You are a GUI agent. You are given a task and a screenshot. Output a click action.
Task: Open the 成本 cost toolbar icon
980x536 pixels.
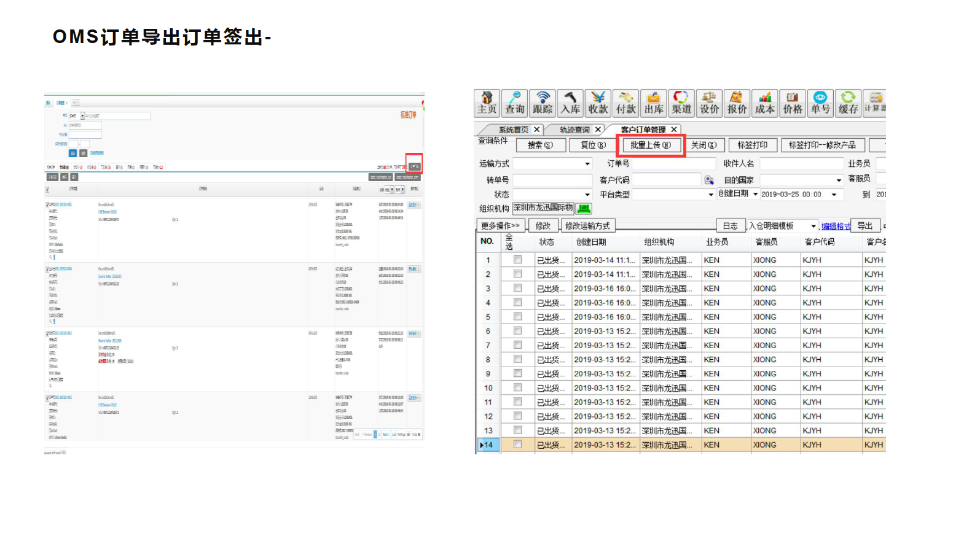765,103
